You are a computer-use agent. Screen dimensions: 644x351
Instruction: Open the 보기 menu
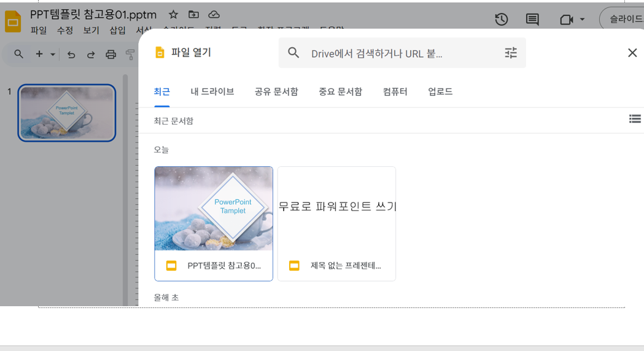point(91,31)
